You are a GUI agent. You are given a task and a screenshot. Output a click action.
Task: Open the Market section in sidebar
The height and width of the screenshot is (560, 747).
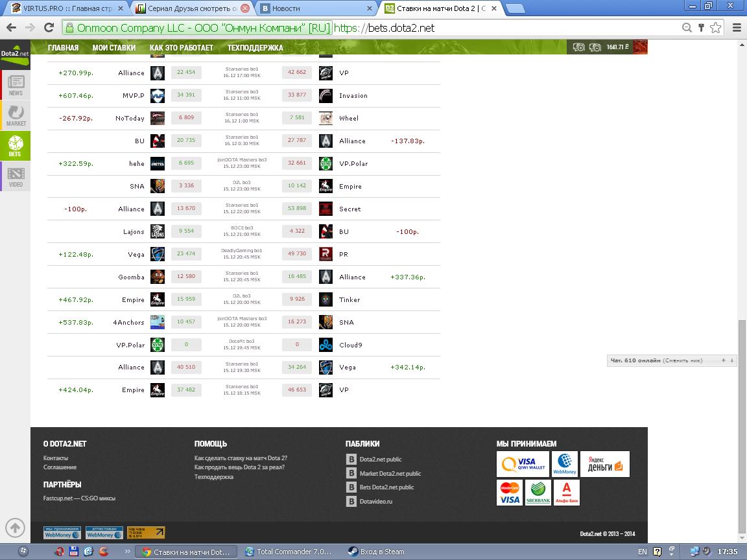pyautogui.click(x=16, y=115)
